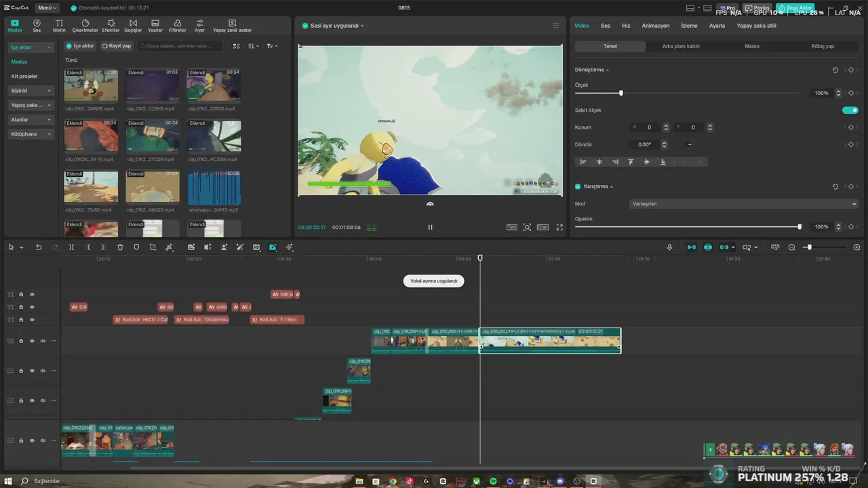Click the marker shield icon in the timeline toolbar
The image size is (868, 488).
coord(136,247)
